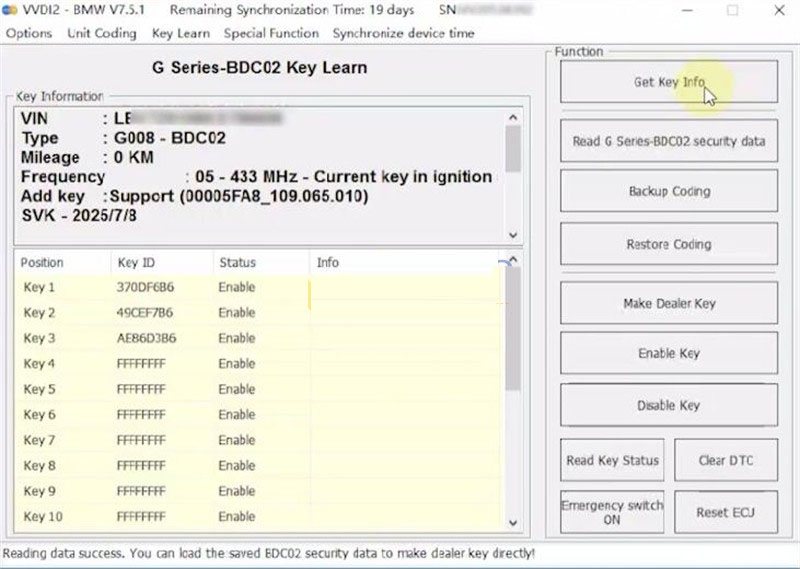Select the Key 5 row

click(258, 389)
